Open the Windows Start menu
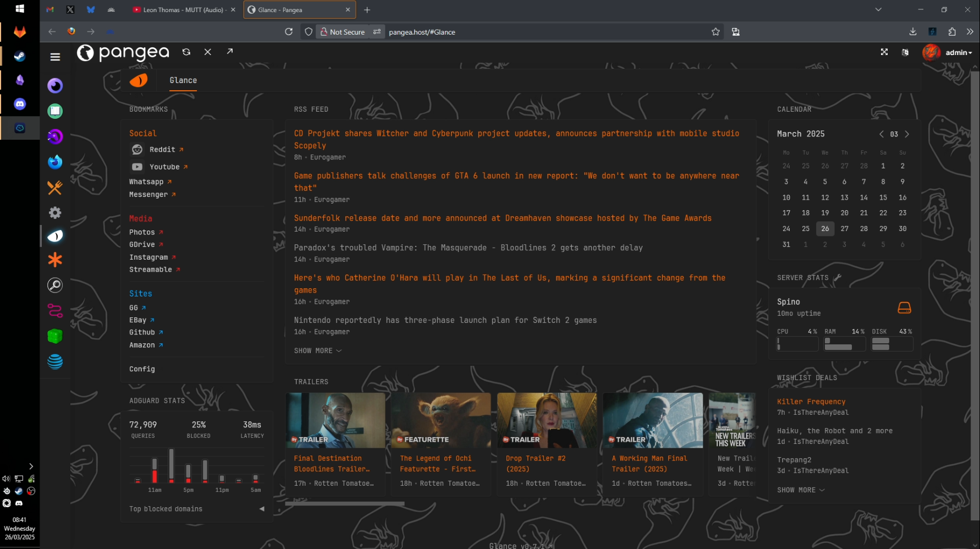This screenshot has height=549, width=980. (x=20, y=9)
